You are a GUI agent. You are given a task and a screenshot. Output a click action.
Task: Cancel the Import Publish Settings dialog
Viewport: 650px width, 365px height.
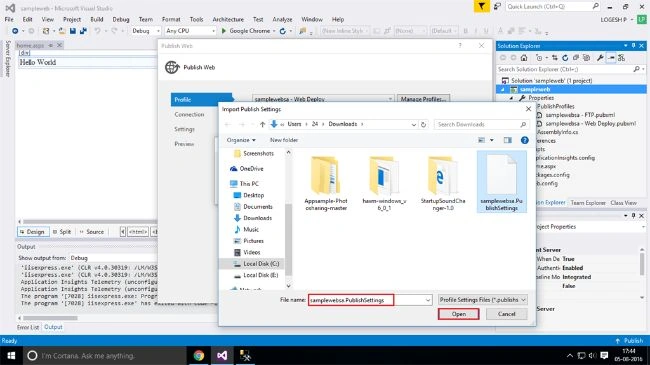pos(506,314)
